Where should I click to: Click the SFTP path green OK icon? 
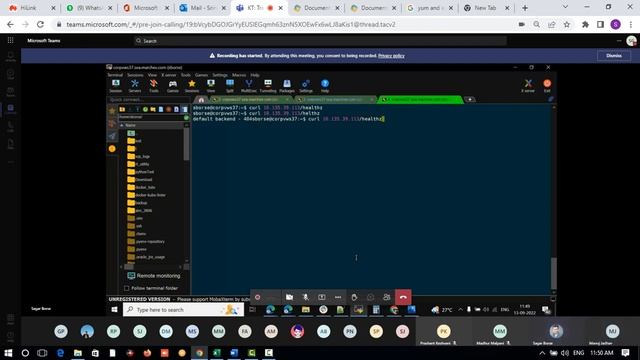coord(187,118)
